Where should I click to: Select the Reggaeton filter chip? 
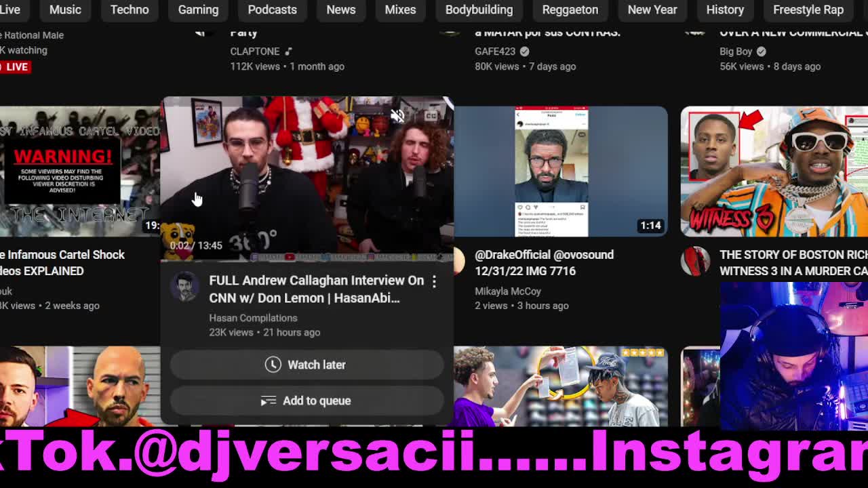coord(570,9)
